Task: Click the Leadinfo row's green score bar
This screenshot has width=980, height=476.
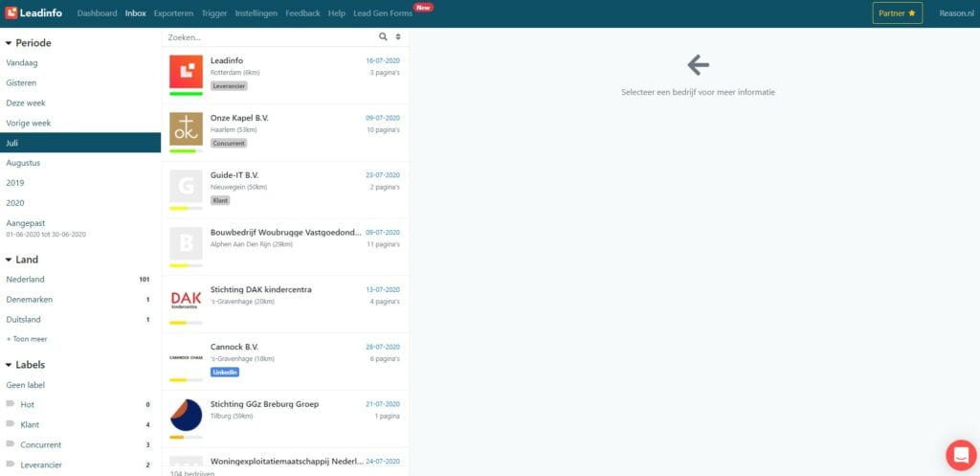Action: point(187,94)
